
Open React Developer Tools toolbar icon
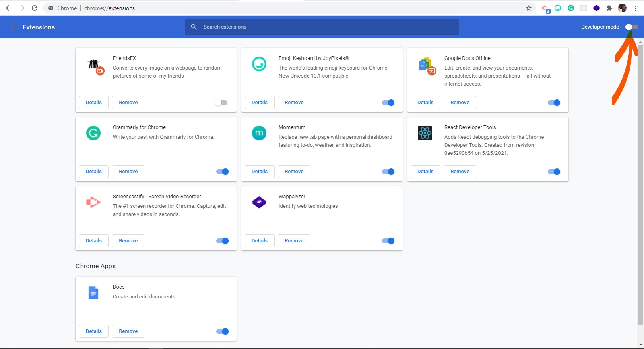(584, 8)
